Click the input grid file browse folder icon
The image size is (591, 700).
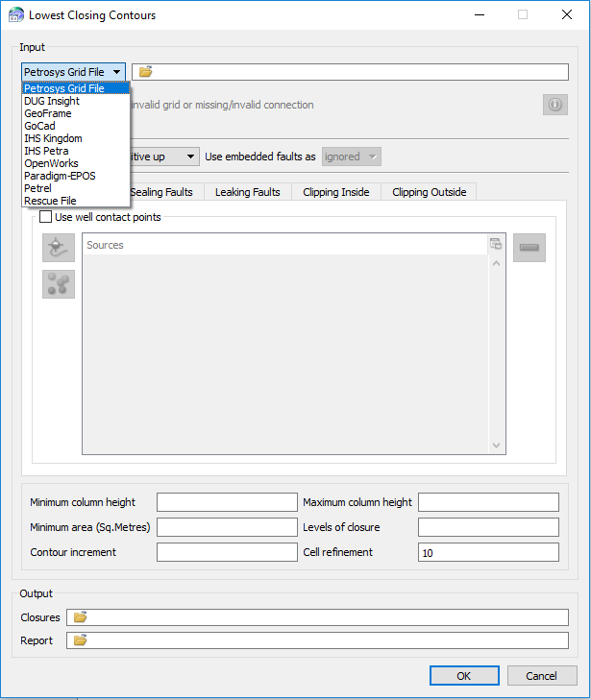tap(146, 72)
